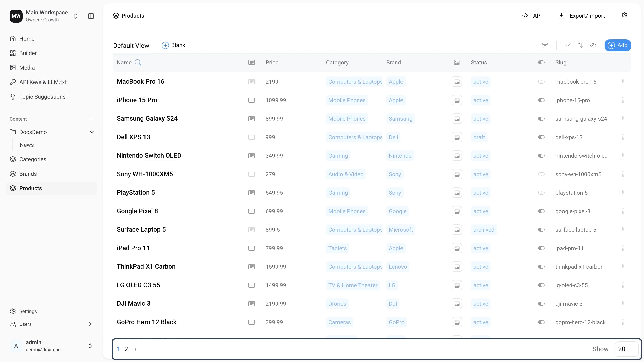
Task: Click the slug thinkpad-x1-carbon
Action: (x=579, y=266)
